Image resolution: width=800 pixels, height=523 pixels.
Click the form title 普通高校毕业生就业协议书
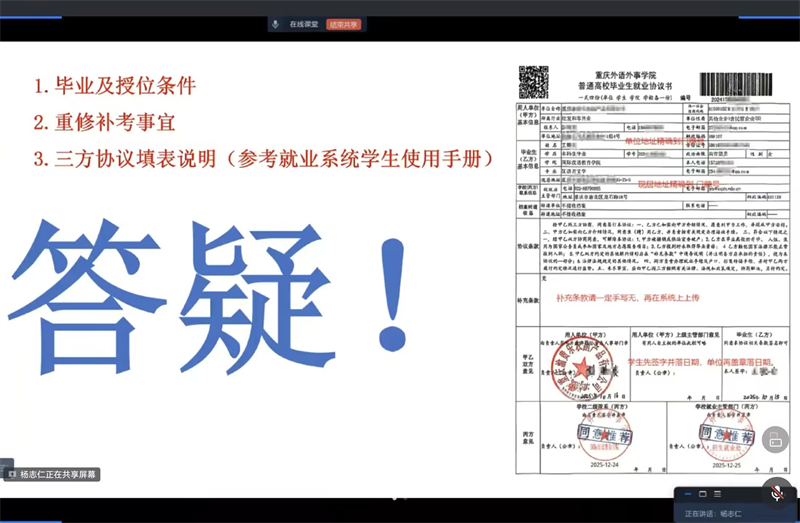625,86
